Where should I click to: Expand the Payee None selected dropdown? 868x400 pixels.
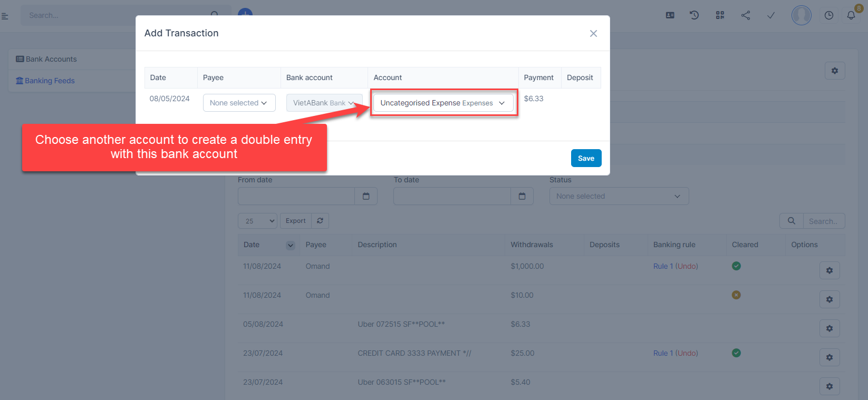[x=239, y=103]
